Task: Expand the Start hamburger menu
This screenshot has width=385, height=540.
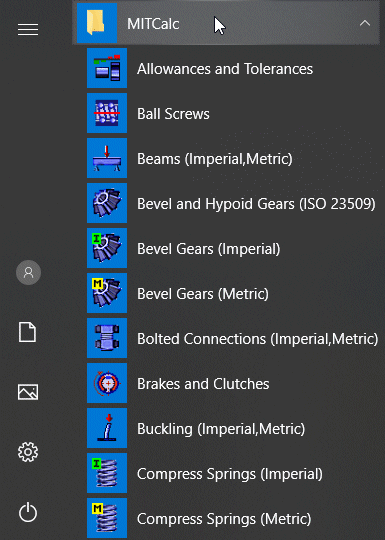Action: [28, 30]
